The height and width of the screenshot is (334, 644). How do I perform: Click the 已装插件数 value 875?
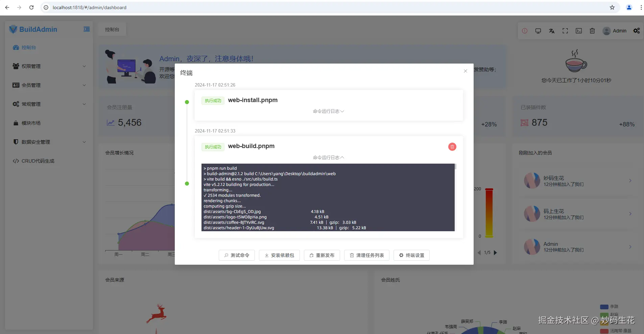[540, 122]
